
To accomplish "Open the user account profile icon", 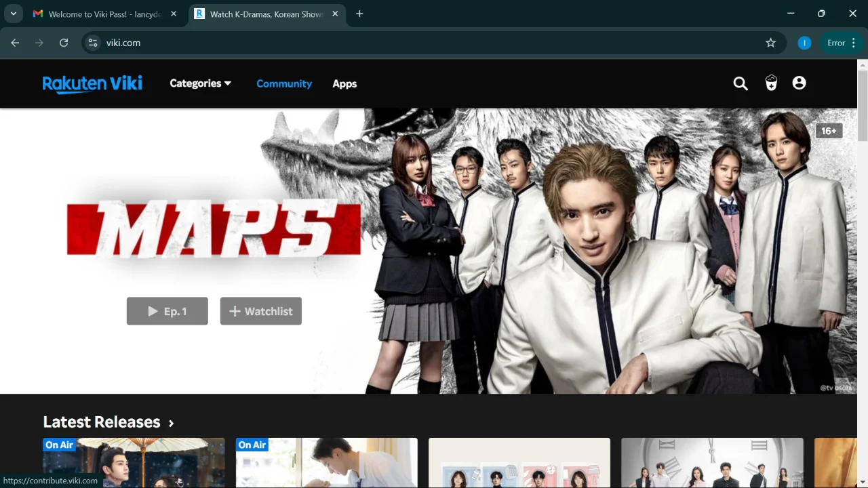I will pos(799,83).
